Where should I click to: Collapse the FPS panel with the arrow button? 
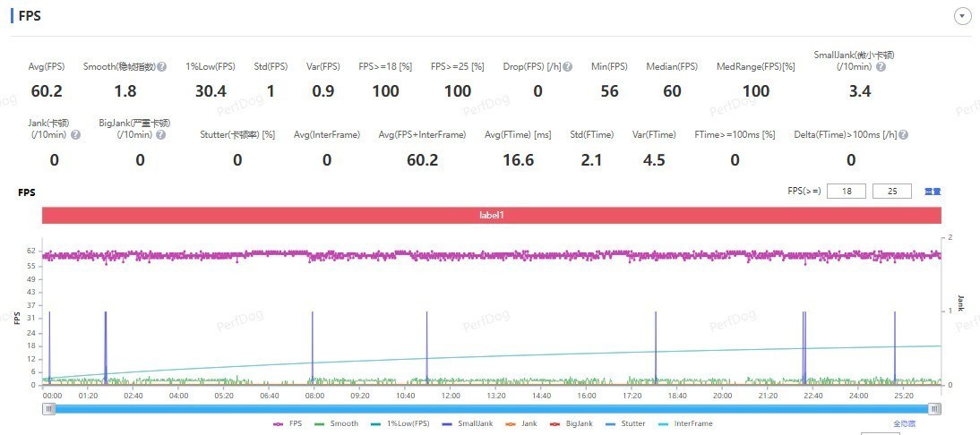click(963, 16)
